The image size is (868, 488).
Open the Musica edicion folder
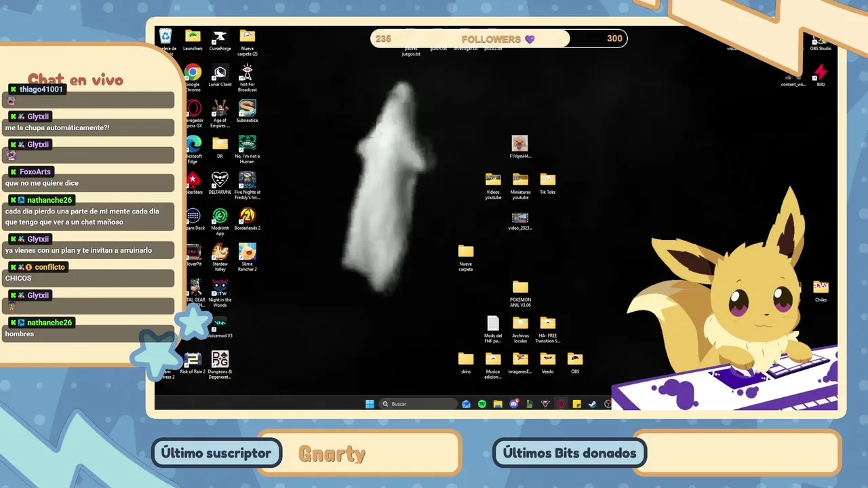493,365
